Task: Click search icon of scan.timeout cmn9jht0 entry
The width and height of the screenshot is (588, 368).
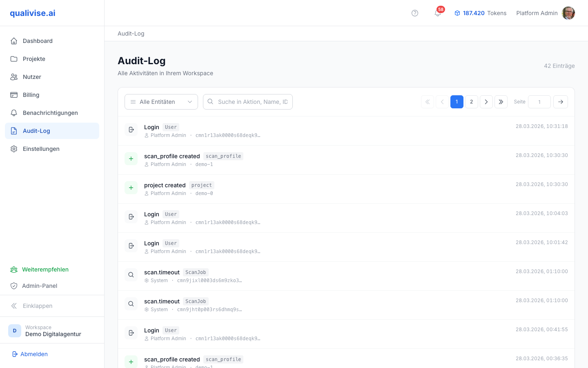Action: [x=131, y=304]
